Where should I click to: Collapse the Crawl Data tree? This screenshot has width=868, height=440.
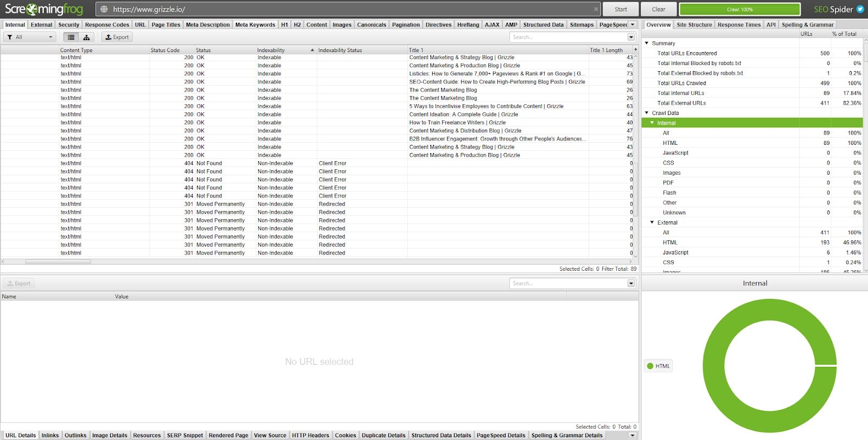click(x=647, y=113)
